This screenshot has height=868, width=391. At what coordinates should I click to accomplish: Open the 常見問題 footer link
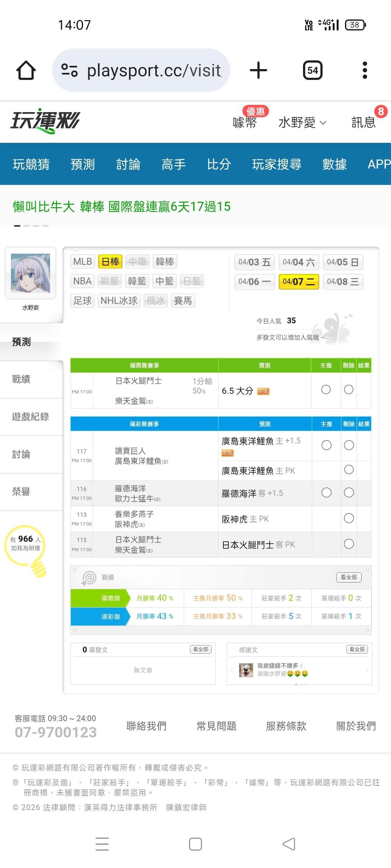[x=216, y=726]
